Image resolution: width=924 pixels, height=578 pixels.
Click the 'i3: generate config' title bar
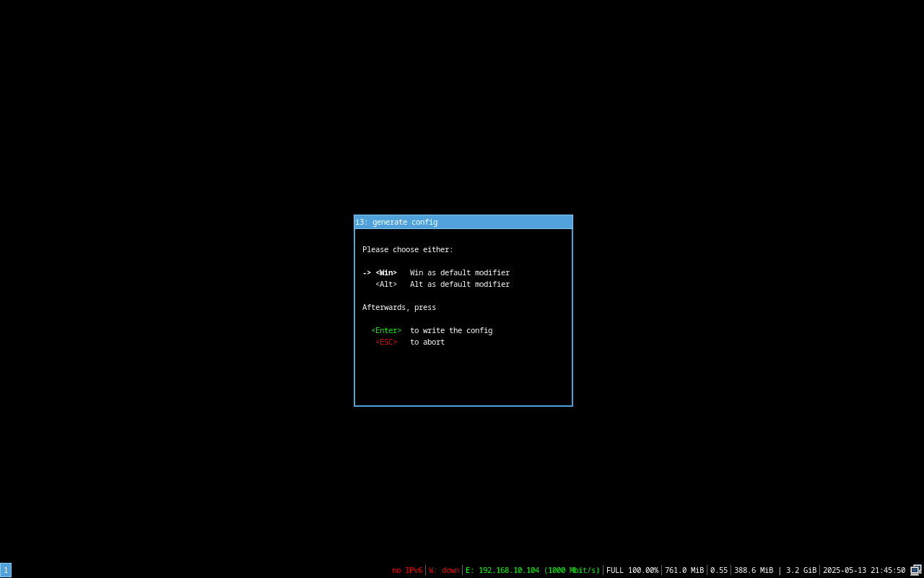pyautogui.click(x=463, y=222)
